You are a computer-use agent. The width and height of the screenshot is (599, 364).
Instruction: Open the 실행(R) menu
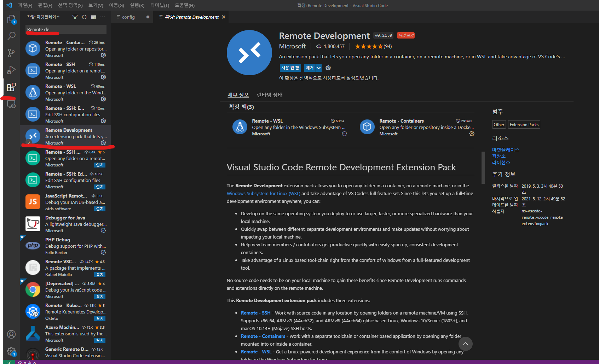(x=137, y=5)
